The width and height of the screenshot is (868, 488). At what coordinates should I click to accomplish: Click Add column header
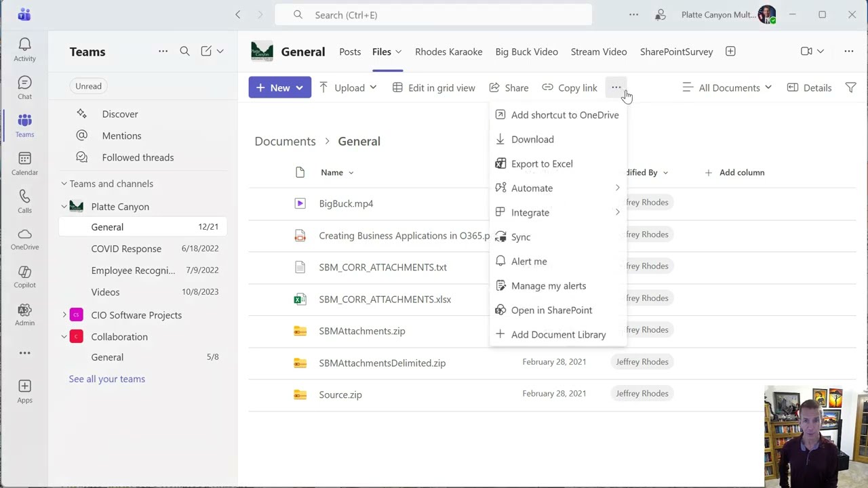(734, 172)
